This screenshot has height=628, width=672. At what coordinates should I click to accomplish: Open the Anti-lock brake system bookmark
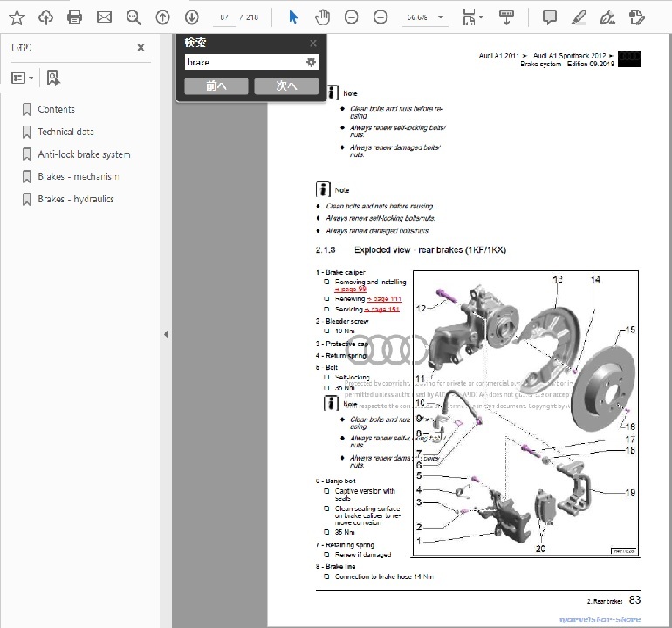84,154
